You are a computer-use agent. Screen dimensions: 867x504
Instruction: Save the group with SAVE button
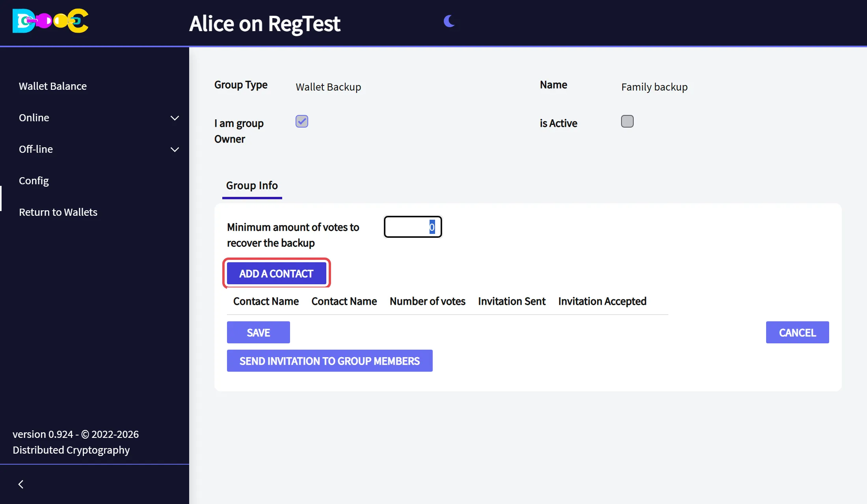click(259, 332)
